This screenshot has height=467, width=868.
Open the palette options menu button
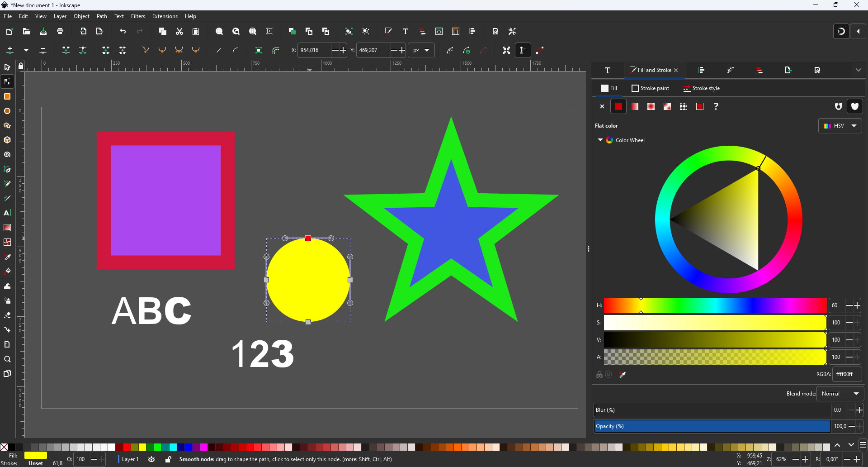tap(863, 445)
